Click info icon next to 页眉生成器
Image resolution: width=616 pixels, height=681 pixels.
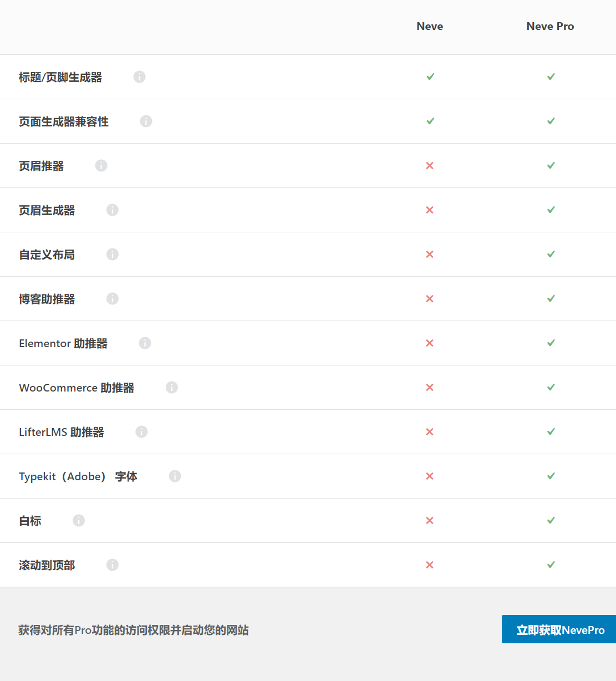pos(113,210)
